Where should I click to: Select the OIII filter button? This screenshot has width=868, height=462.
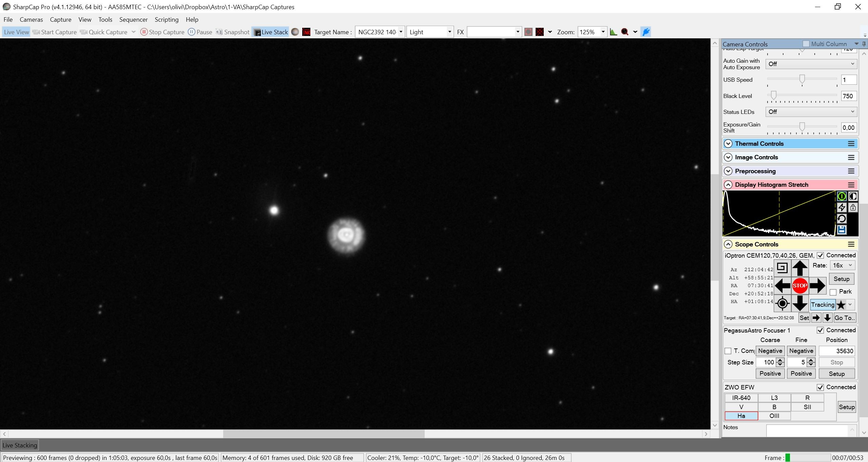pos(774,416)
